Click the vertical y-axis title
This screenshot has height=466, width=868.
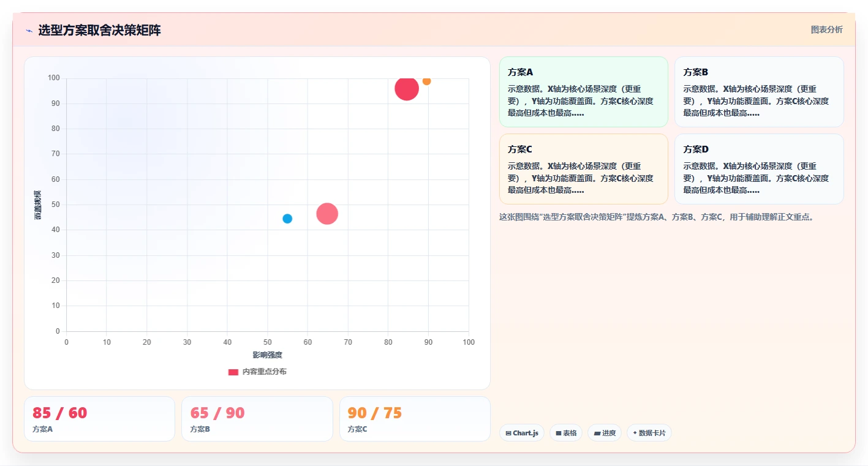(x=38, y=205)
